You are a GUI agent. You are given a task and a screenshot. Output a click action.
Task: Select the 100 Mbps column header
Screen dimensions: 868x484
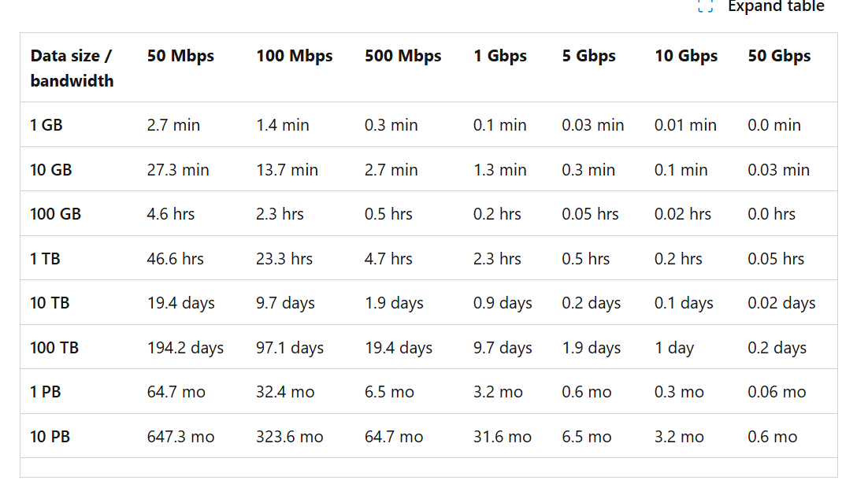tap(295, 56)
